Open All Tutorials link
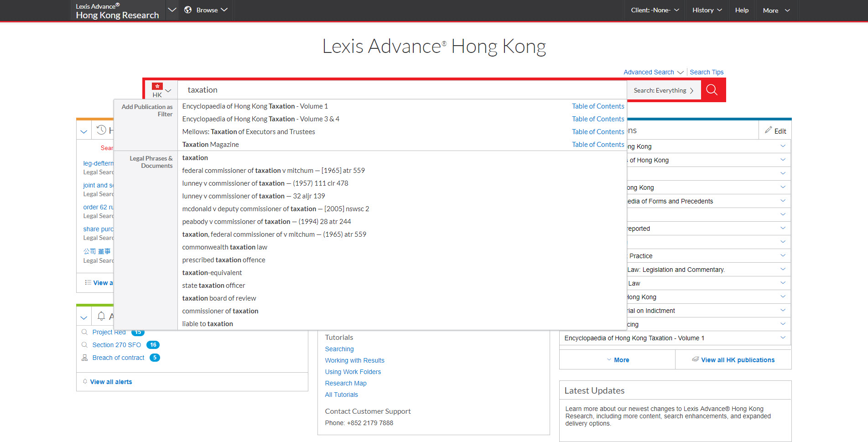The image size is (868, 442). tap(341, 395)
